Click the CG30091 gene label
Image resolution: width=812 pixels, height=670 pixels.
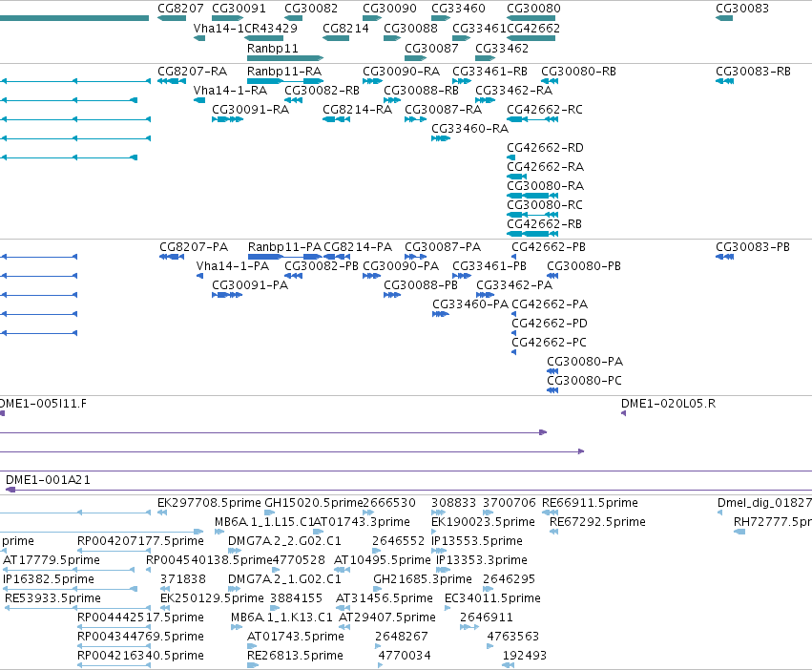tap(239, 9)
